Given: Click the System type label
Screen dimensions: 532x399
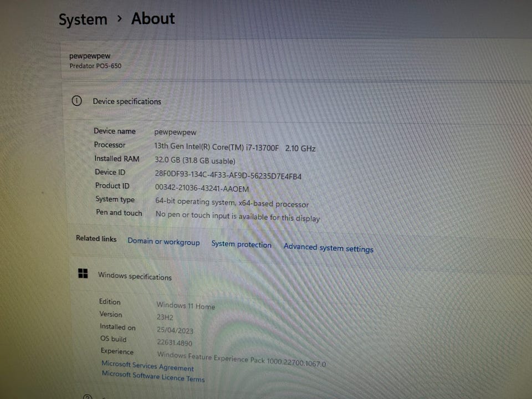Looking at the screenshot, I should tap(115, 199).
